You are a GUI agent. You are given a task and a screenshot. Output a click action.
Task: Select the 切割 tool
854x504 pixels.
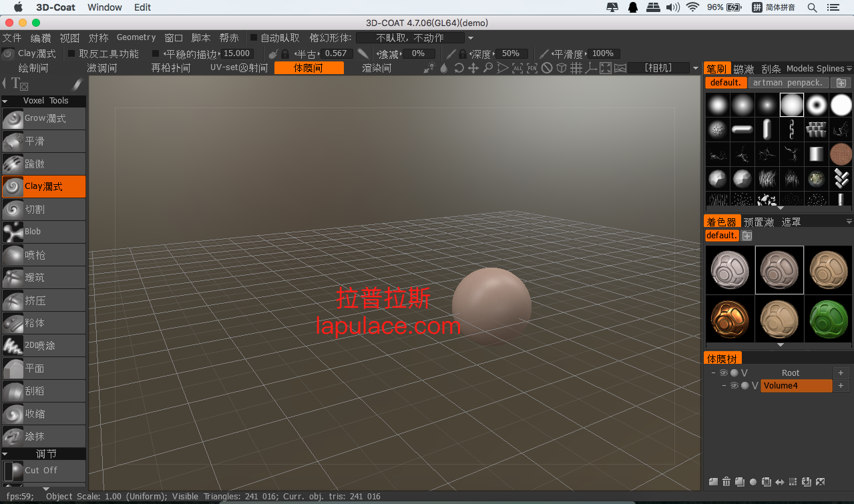click(x=43, y=209)
